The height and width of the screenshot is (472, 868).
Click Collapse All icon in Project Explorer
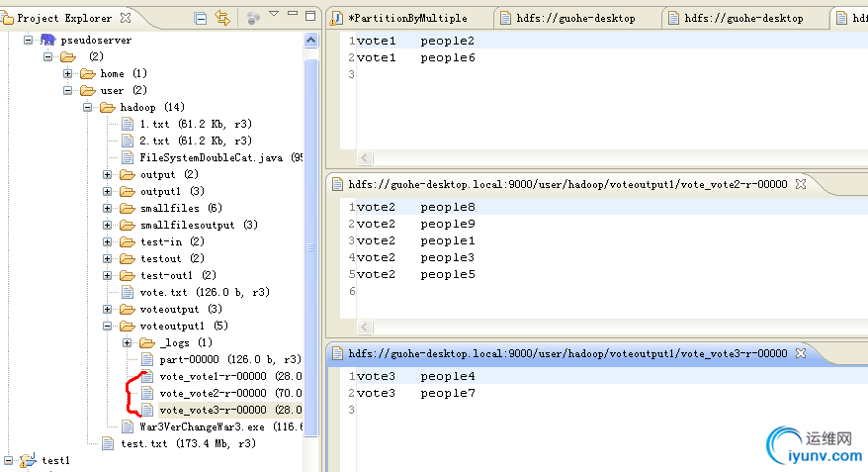(201, 18)
